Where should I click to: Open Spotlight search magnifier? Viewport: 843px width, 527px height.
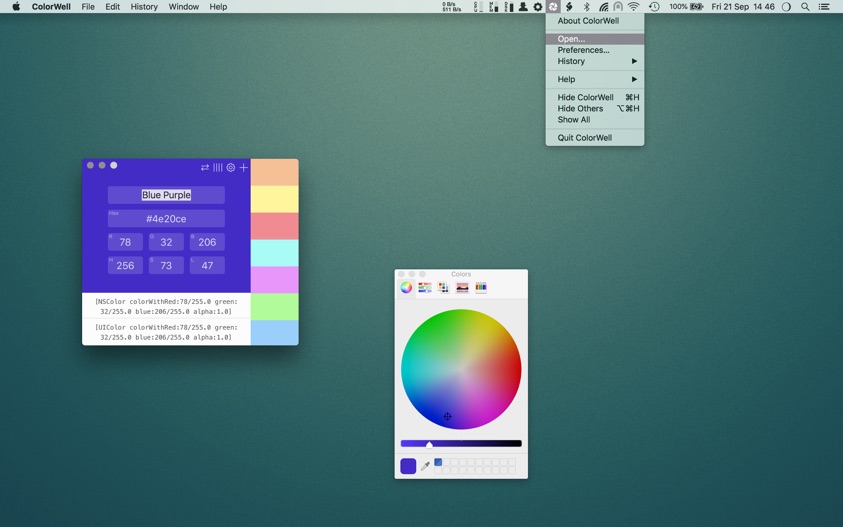click(805, 6)
